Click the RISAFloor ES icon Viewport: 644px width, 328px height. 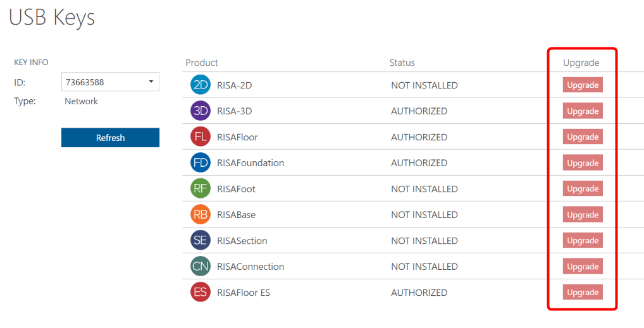[x=201, y=293]
